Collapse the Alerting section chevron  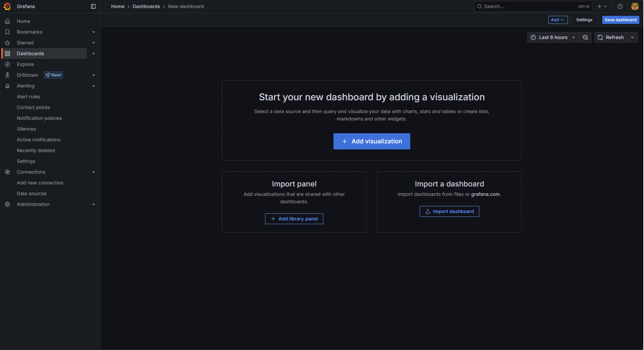94,86
